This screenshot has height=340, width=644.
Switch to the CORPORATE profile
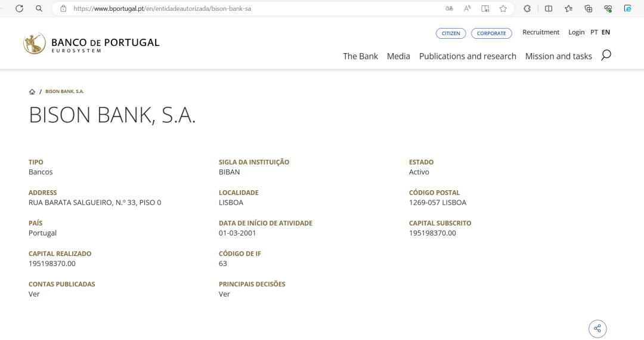click(x=491, y=33)
